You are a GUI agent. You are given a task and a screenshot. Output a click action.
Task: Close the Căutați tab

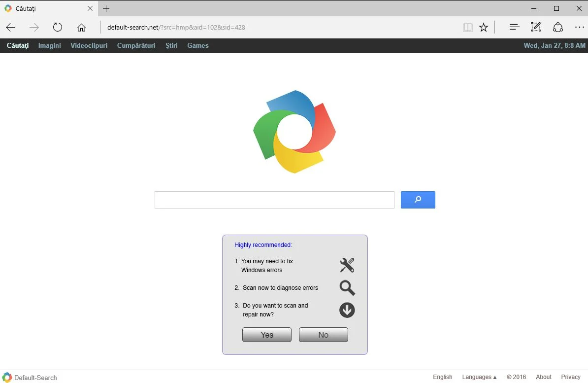point(90,8)
